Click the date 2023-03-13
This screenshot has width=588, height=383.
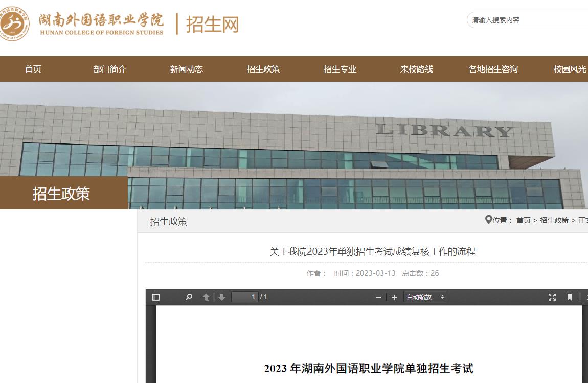tap(375, 273)
